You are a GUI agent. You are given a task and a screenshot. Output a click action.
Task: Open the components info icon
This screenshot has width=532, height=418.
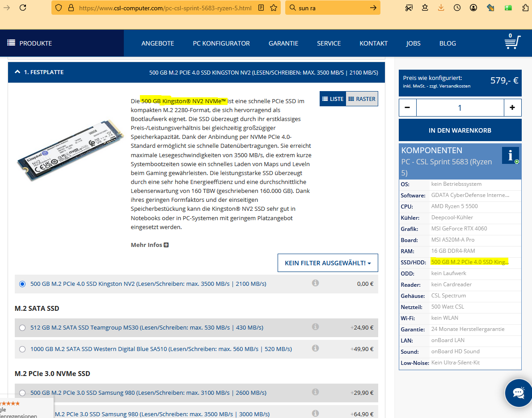pos(511,155)
